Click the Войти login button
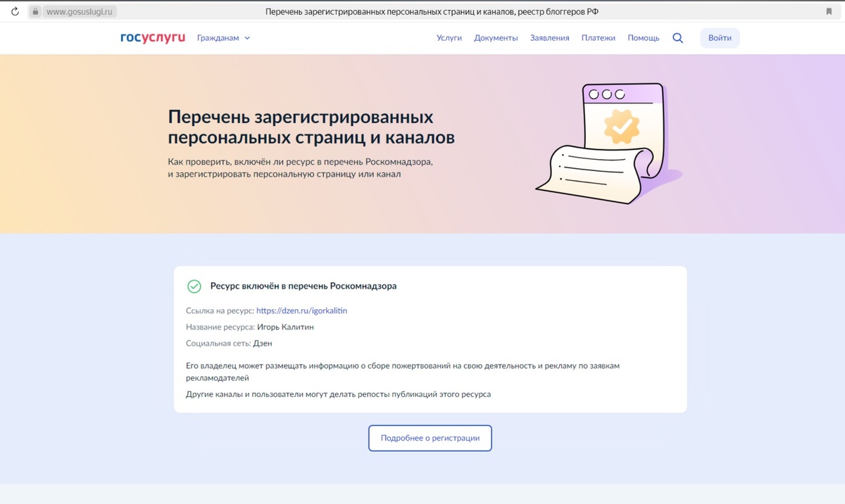The image size is (845, 504). [720, 38]
